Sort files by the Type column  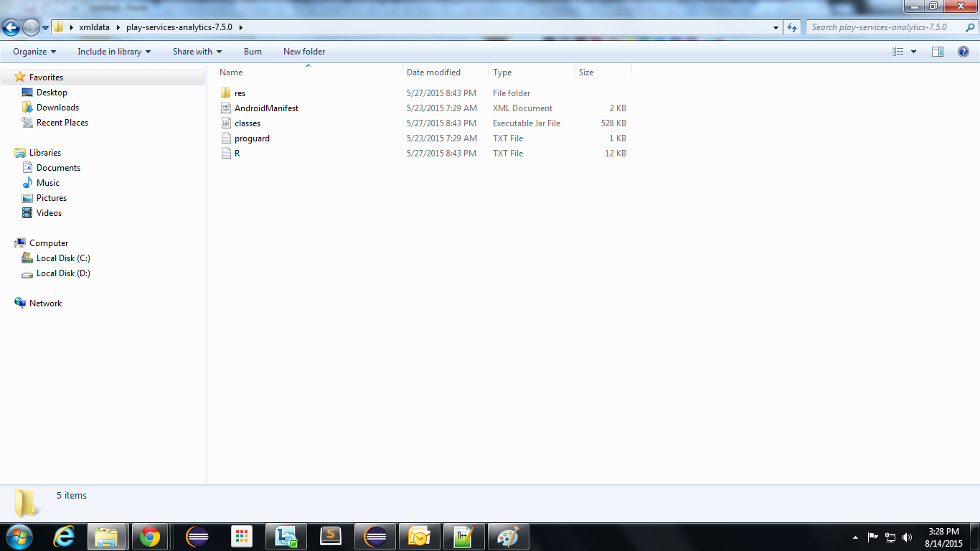pos(532,72)
